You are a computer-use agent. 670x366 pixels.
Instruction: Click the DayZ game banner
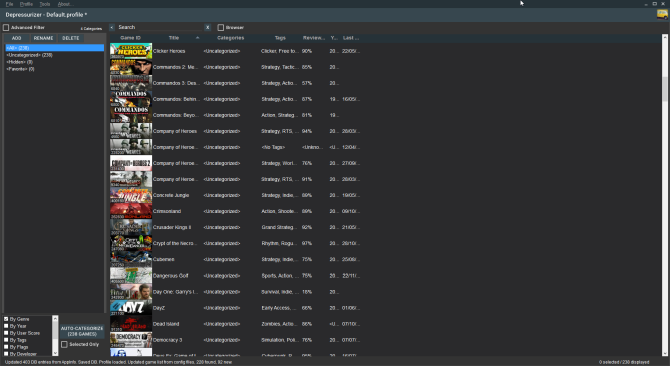click(x=131, y=307)
